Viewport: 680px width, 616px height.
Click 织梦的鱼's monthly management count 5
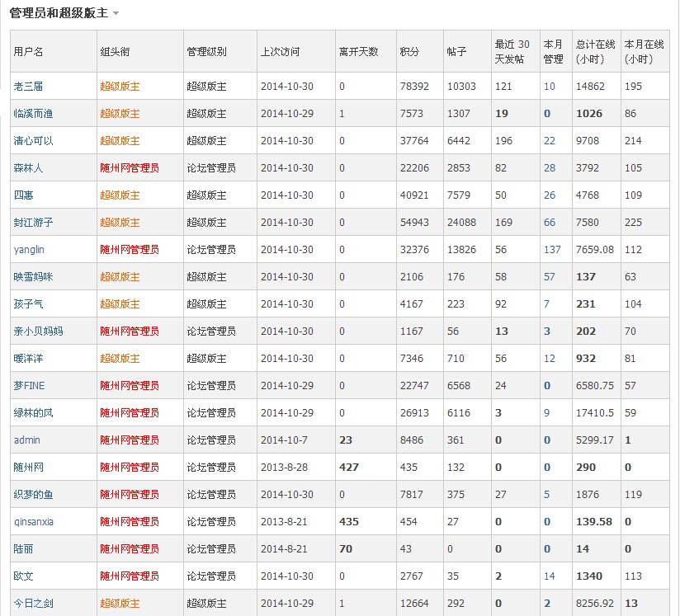point(546,495)
